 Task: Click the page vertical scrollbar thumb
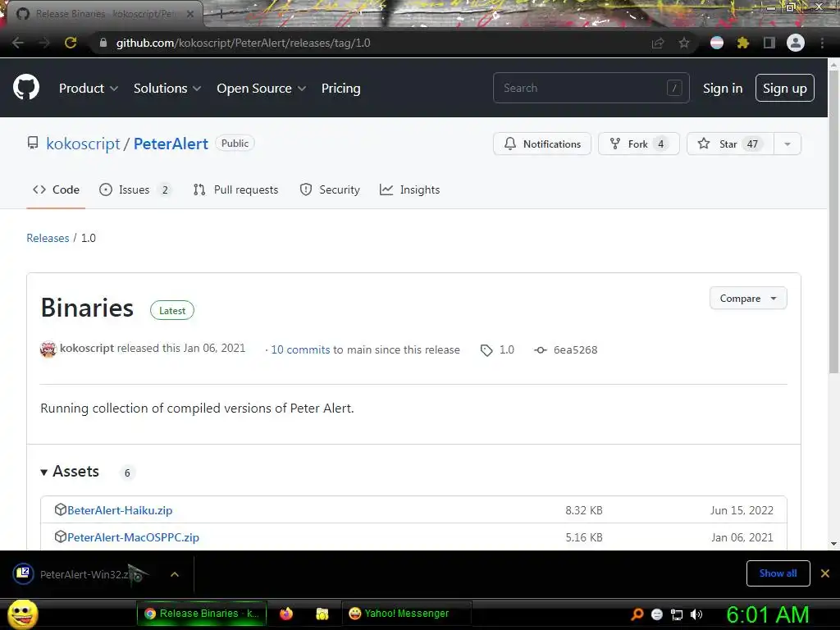pyautogui.click(x=834, y=222)
